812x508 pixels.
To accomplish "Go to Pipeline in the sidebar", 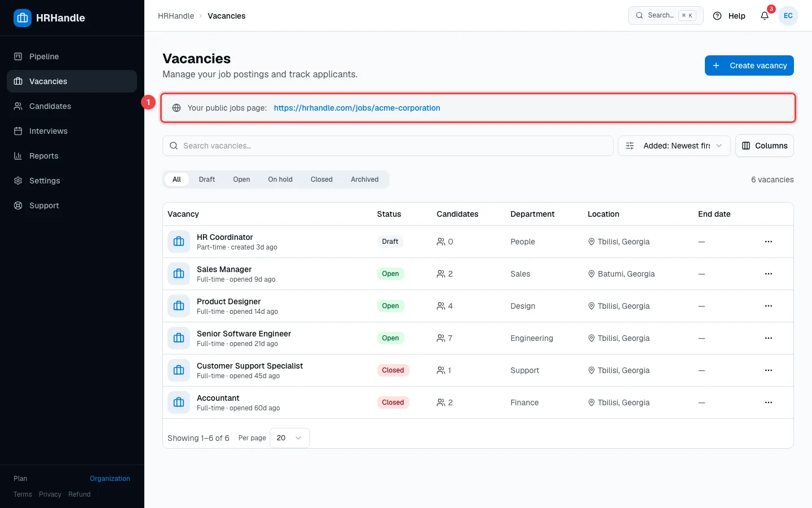I will tap(72, 56).
